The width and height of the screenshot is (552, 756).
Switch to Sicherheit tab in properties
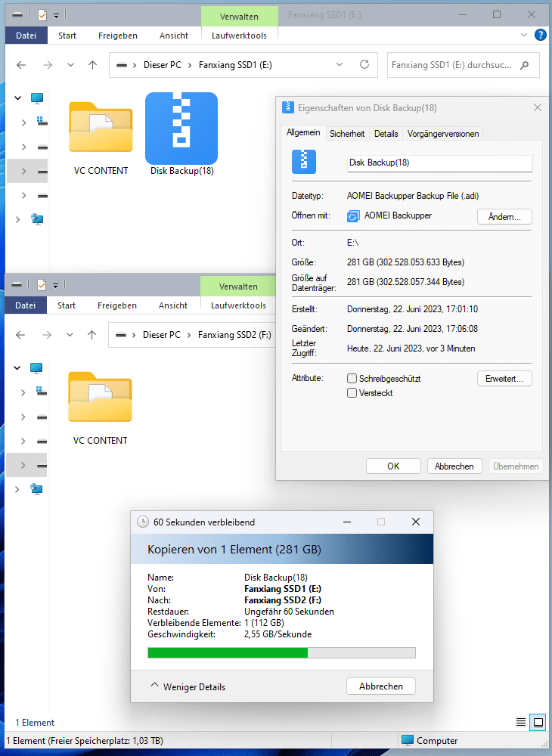pyautogui.click(x=346, y=134)
